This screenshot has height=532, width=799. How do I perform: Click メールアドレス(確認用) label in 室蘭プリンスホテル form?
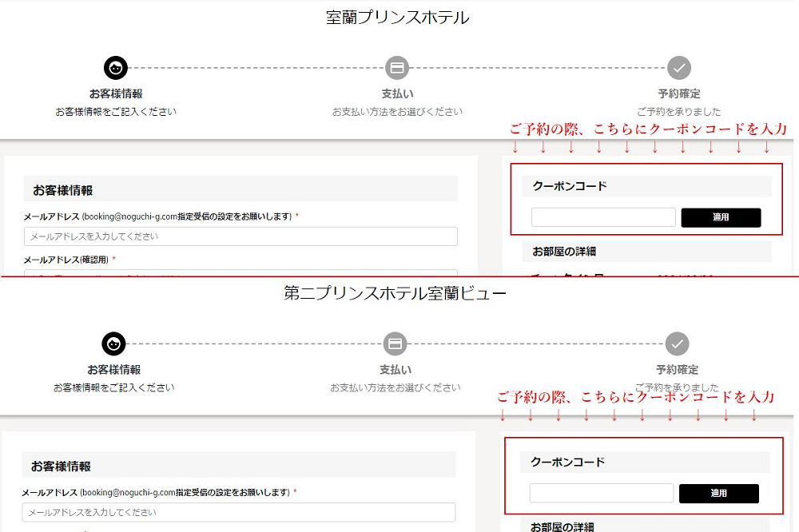pos(66,260)
